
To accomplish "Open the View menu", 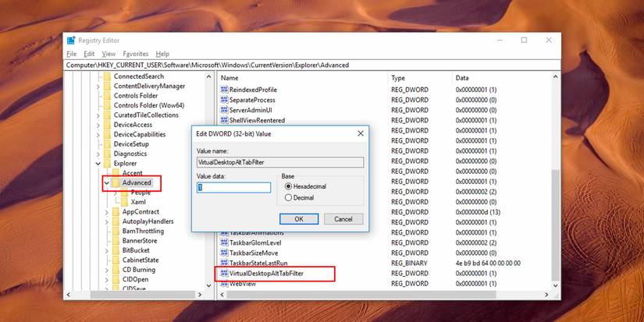I will click(109, 54).
